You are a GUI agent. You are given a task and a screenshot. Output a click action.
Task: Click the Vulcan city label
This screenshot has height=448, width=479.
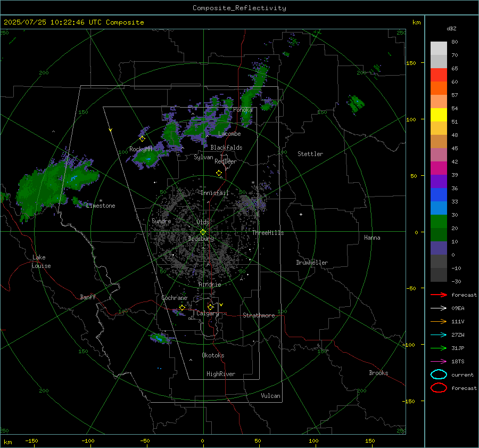coord(270,396)
